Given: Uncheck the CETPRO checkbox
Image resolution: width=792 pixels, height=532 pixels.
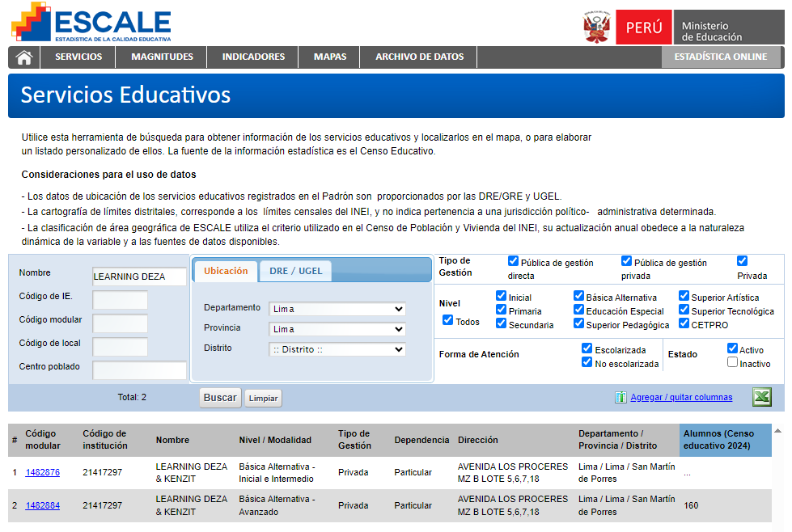Looking at the screenshot, I should pyautogui.click(x=684, y=323).
